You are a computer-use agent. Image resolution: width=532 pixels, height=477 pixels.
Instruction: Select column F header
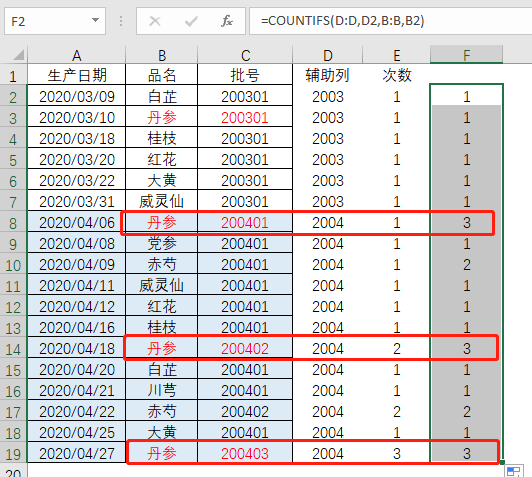[x=467, y=55]
